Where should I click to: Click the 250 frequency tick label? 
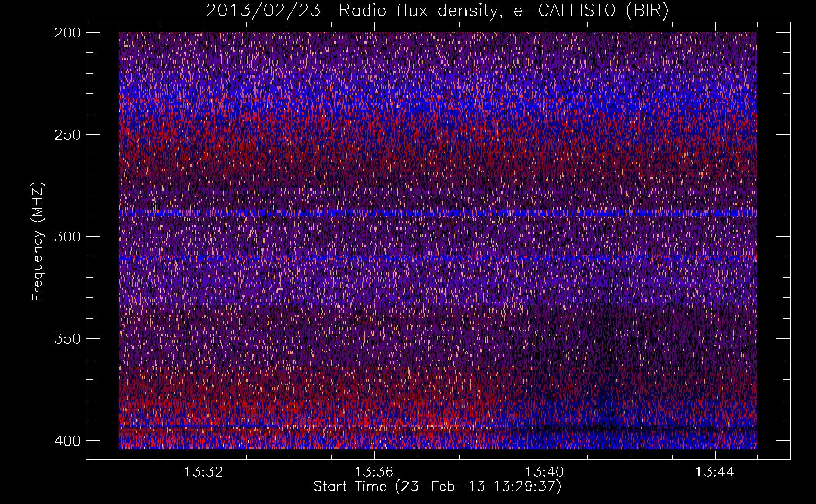67,135
